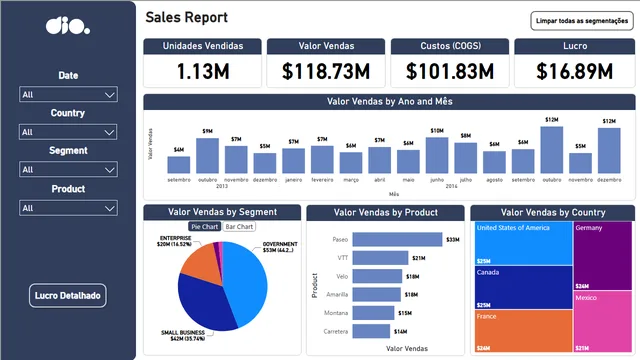Viewport: 640px width, 360px height.
Task: Select the Canada treemap tile
Action: point(524,287)
